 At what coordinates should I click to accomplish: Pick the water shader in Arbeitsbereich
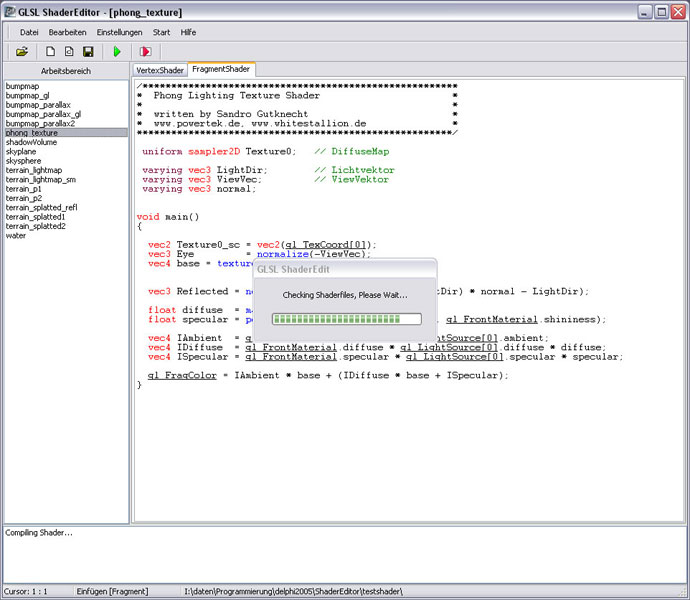pyautogui.click(x=16, y=236)
